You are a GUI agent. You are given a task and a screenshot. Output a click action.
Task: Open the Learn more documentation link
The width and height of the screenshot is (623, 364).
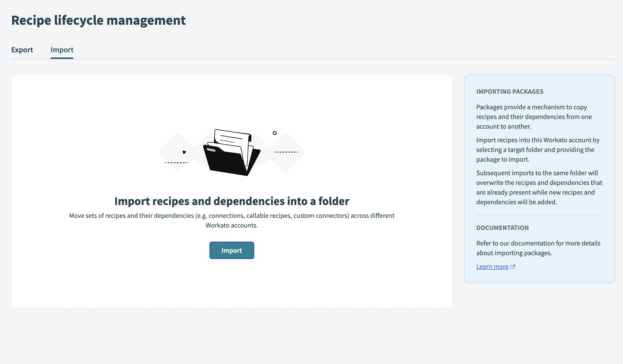(492, 267)
